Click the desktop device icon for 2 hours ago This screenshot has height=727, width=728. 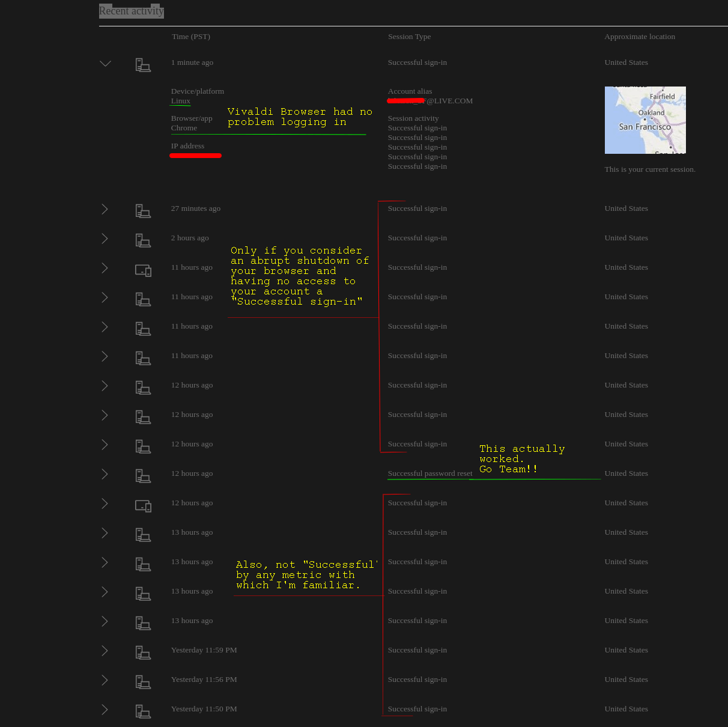coord(143,240)
